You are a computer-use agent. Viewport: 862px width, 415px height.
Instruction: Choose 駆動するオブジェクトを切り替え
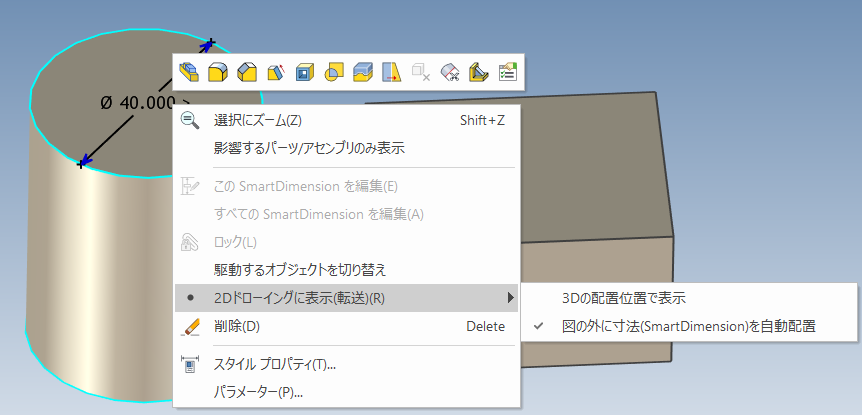click(x=346, y=270)
